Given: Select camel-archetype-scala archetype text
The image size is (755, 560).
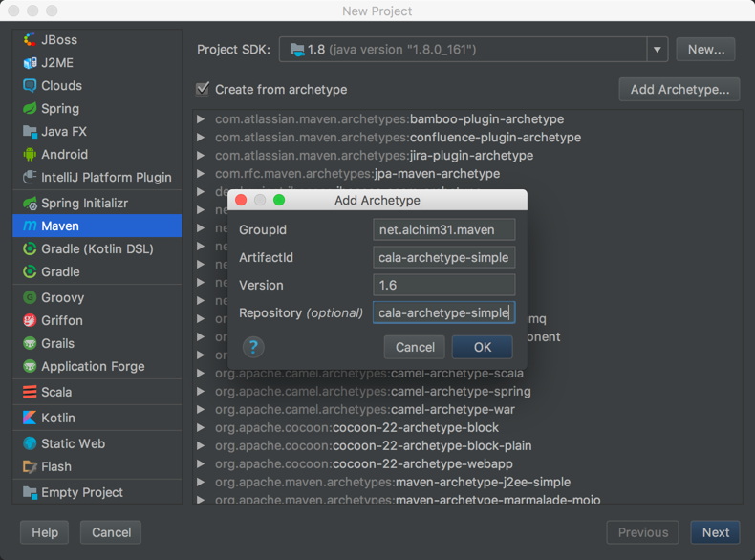Looking at the screenshot, I should (x=457, y=374).
